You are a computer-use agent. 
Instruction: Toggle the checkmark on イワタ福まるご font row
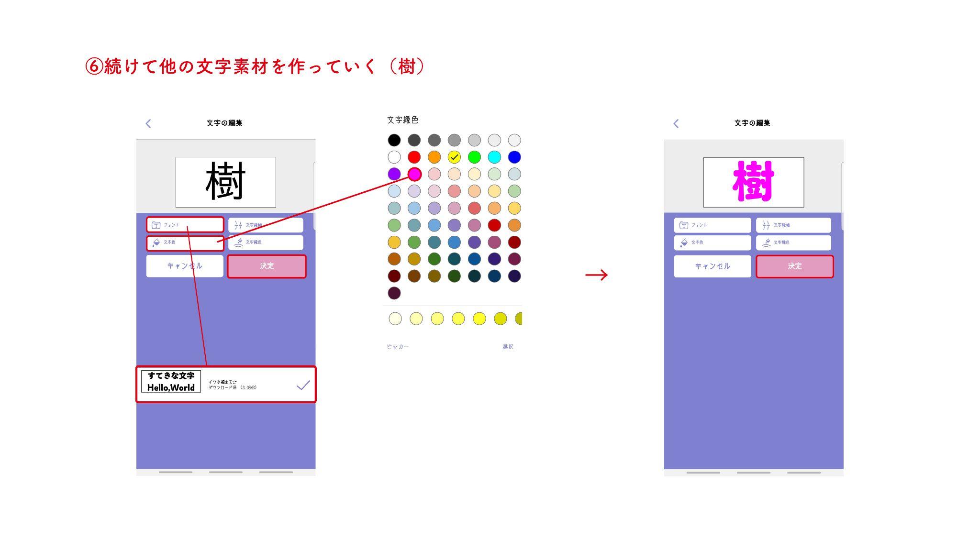[303, 385]
